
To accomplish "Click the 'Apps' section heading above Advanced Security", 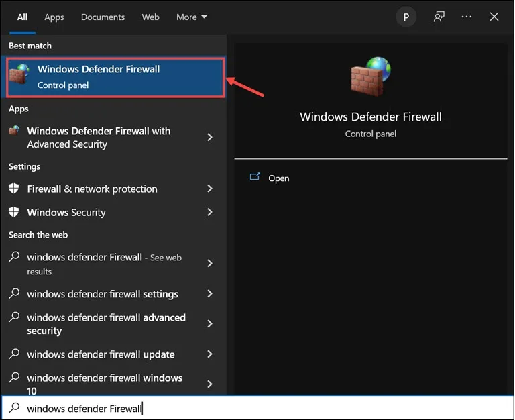I will 18,109.
